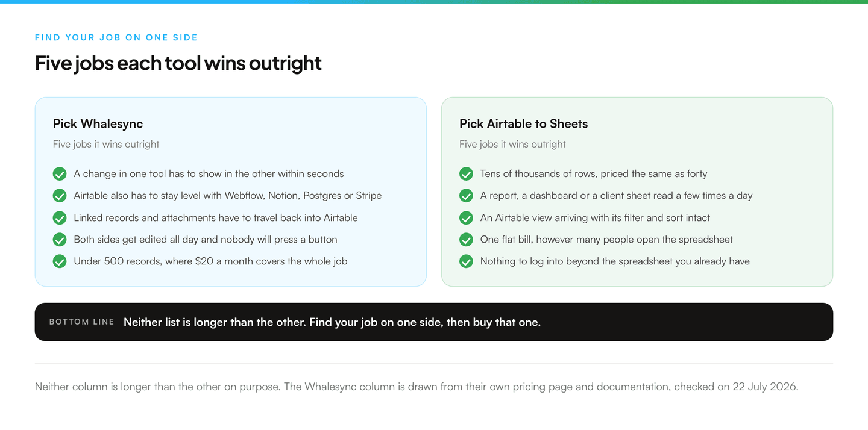Click the check icon beside 'Tens of thousands of rows'
868x430 pixels.
(466, 174)
